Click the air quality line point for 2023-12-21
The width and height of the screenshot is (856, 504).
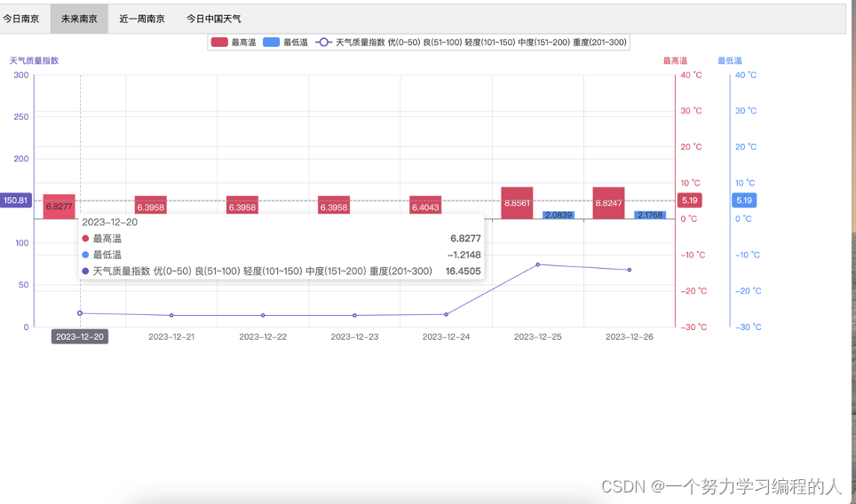[x=171, y=315]
